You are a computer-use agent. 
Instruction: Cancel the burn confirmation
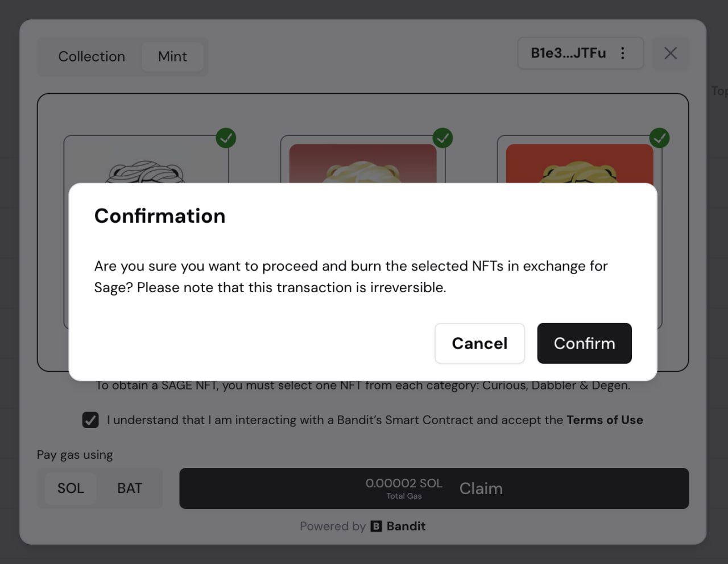pyautogui.click(x=479, y=343)
